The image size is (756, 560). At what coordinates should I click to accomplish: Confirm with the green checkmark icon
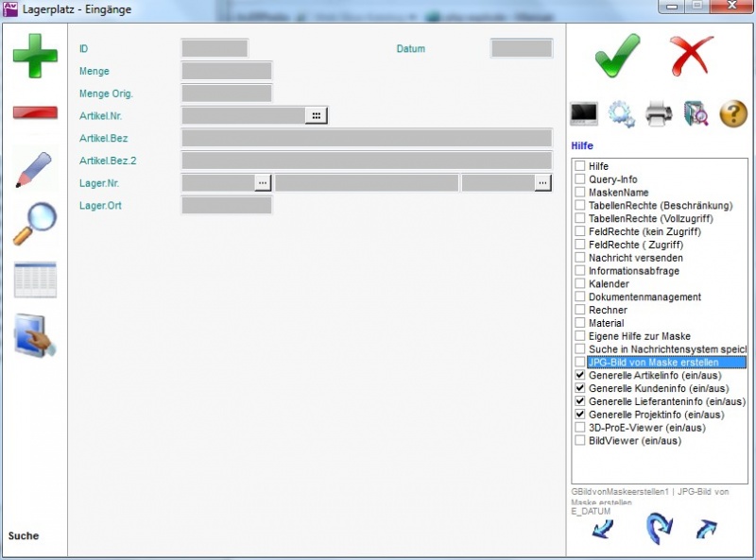pyautogui.click(x=618, y=56)
